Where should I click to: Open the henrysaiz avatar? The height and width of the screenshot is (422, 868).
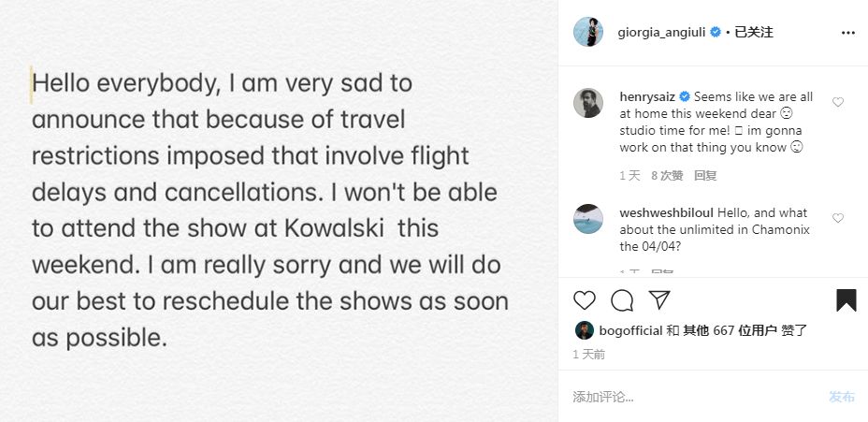[x=588, y=102]
